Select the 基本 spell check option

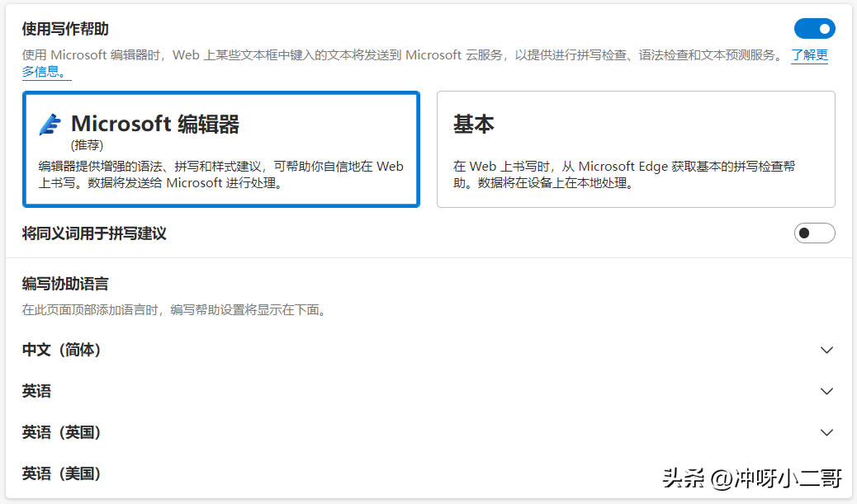point(636,148)
